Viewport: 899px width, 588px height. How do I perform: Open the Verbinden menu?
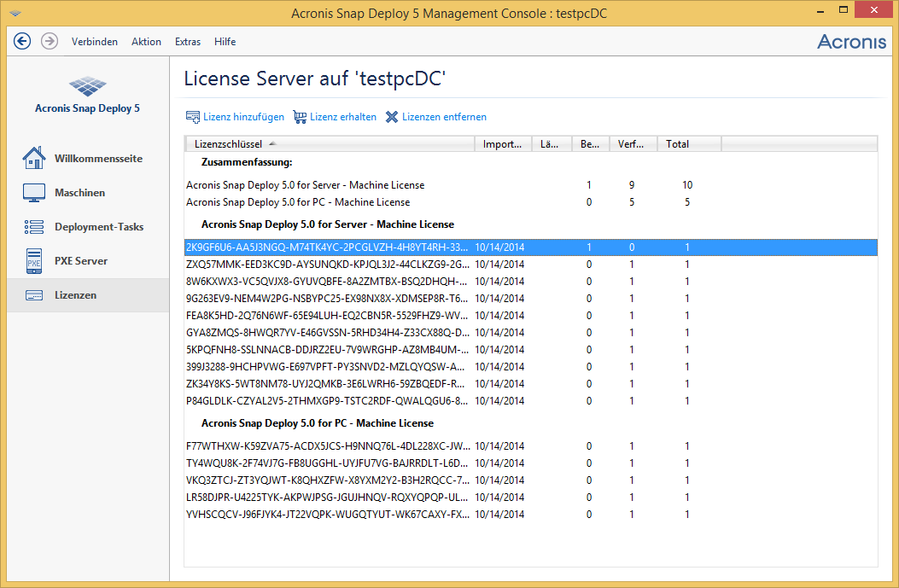pyautogui.click(x=95, y=42)
